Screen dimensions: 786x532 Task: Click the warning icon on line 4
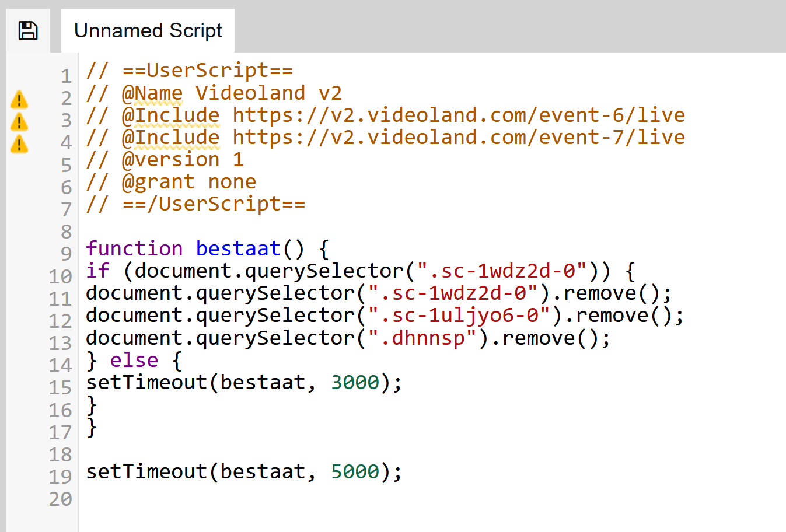coord(19,143)
